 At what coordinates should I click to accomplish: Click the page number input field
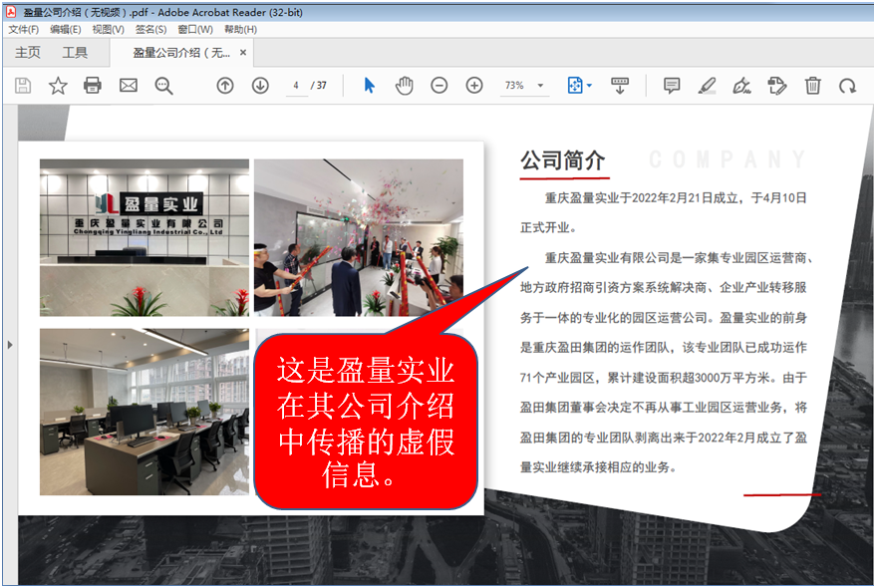click(296, 86)
